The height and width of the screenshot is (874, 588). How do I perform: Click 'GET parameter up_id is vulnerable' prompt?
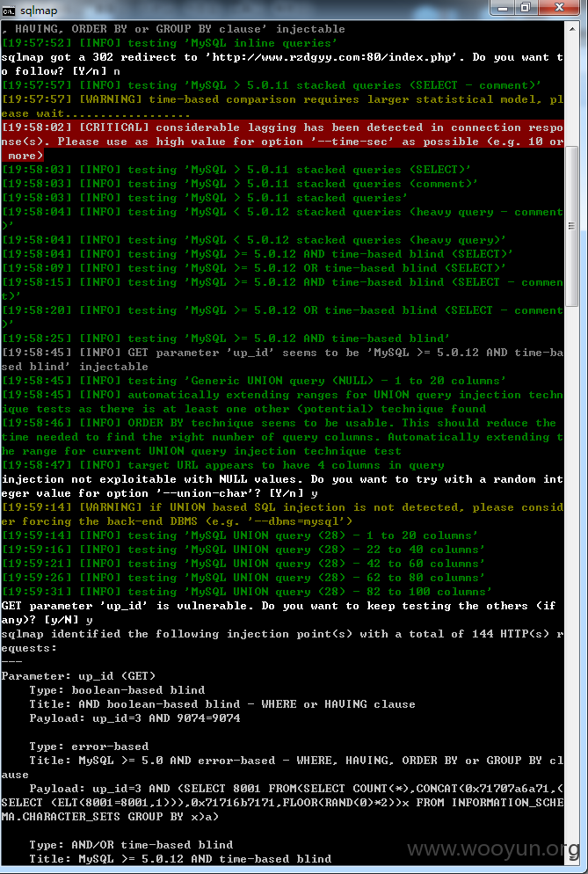[x=279, y=613]
